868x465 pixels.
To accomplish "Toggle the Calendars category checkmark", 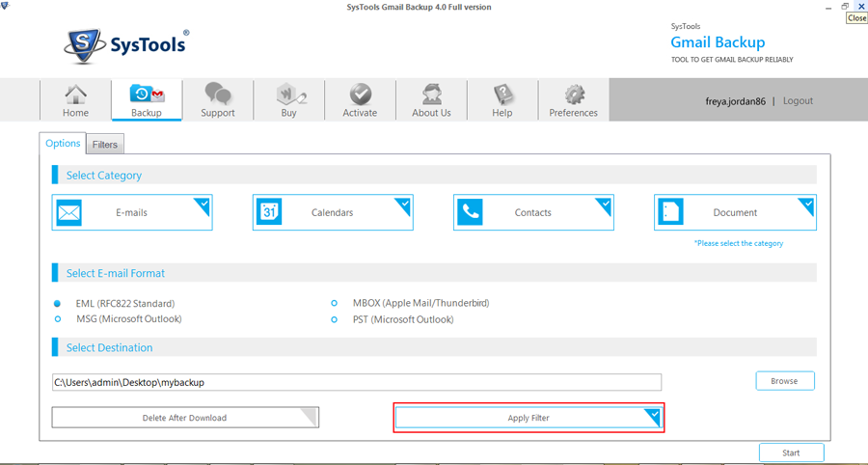I will 405,205.
